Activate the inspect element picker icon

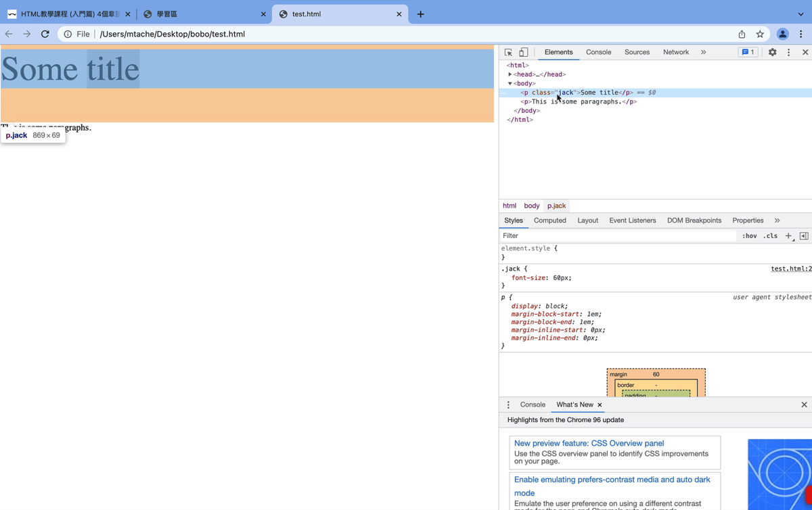[x=508, y=52]
